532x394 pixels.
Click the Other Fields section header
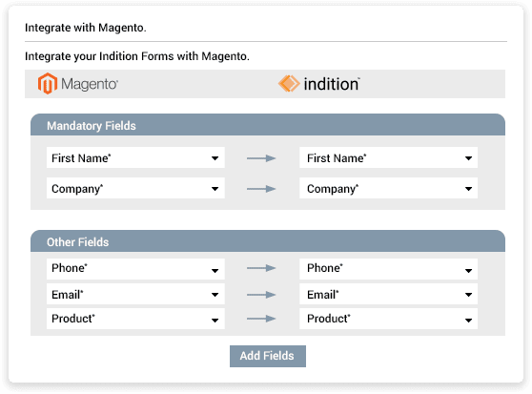[268, 241]
